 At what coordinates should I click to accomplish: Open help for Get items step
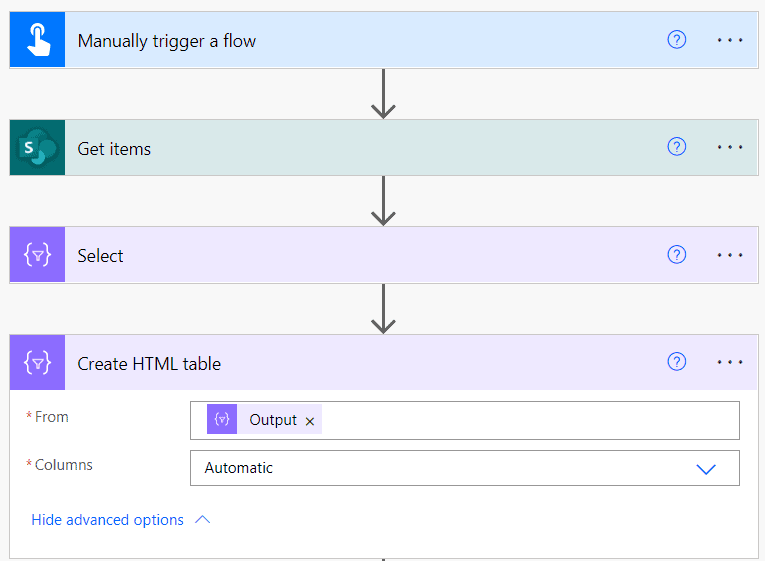pos(676,146)
